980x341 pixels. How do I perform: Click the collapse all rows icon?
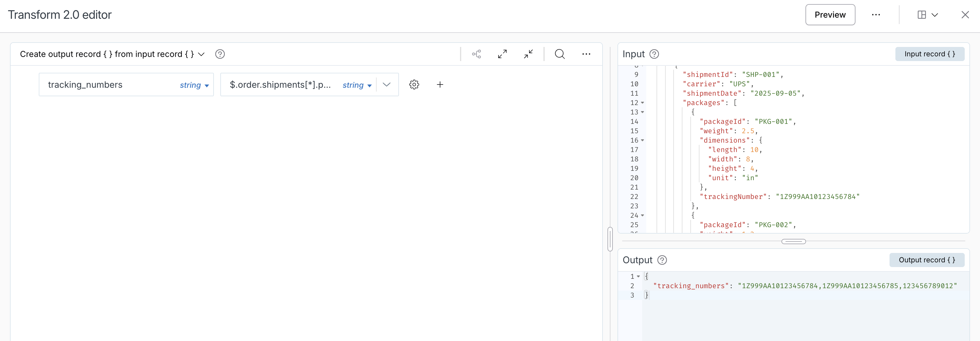coord(528,54)
